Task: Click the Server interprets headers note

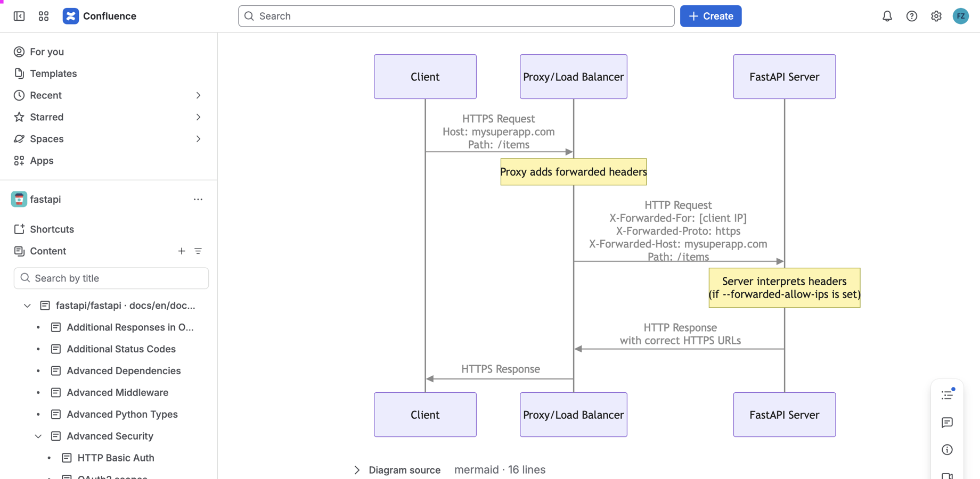Action: (x=785, y=288)
